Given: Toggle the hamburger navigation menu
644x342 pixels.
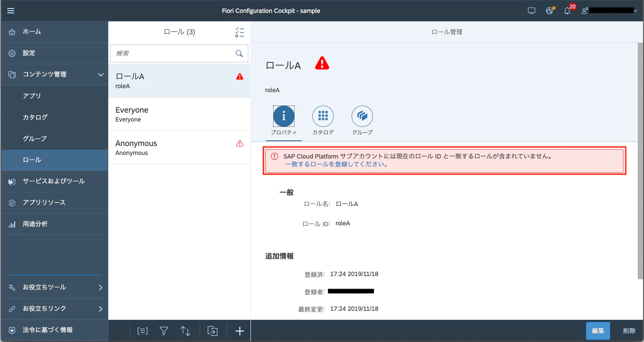Looking at the screenshot, I should [x=11, y=11].
